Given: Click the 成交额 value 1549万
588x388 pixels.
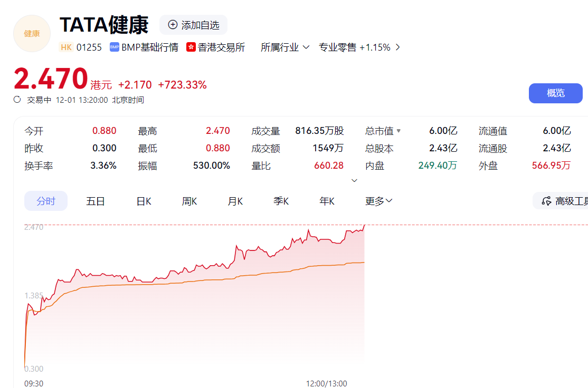Looking at the screenshot, I should [328, 148].
